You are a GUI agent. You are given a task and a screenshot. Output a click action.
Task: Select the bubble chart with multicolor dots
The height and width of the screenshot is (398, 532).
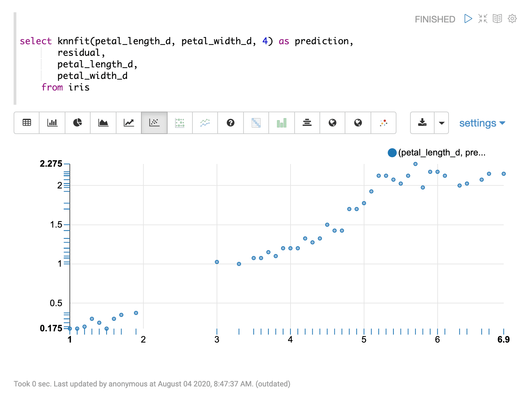(x=384, y=123)
